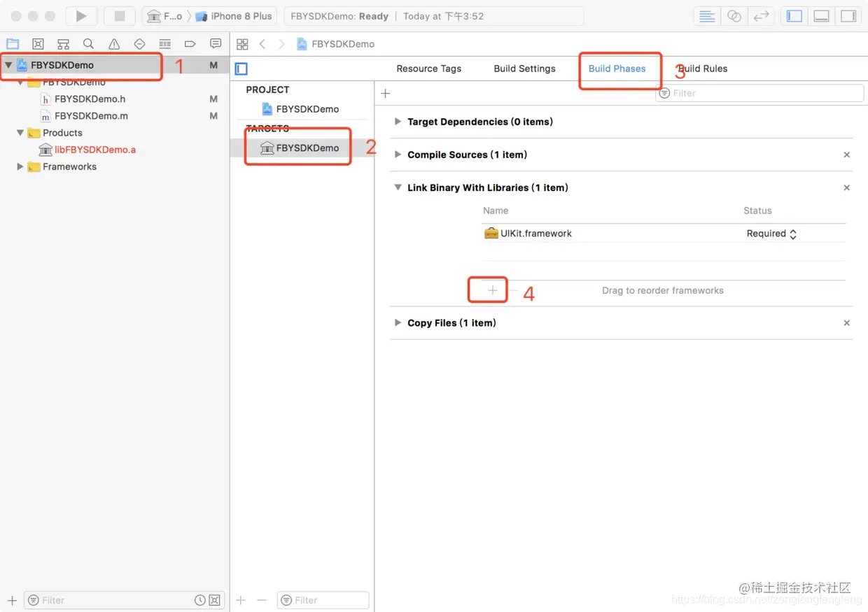Click FBYSDKDemo in the jump bar
Viewport: 868px width, 612px height.
point(336,44)
